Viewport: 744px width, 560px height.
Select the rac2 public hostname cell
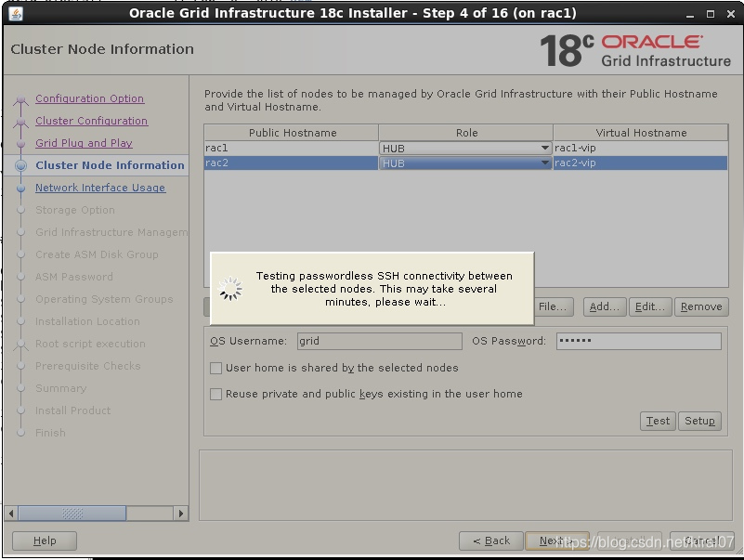pos(292,163)
